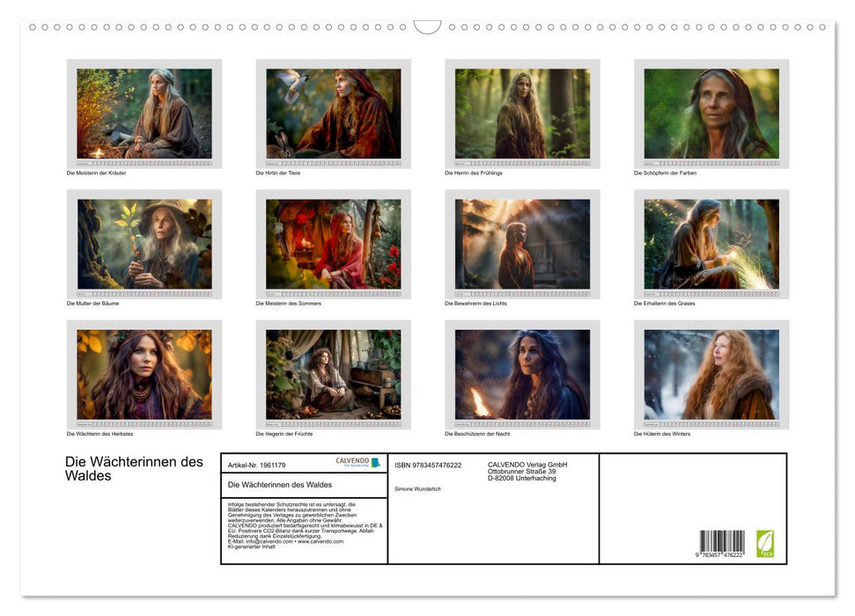Select the 'Die Schöpferin der Farben' thumbnail
The width and height of the screenshot is (855, 616).
tap(711, 114)
